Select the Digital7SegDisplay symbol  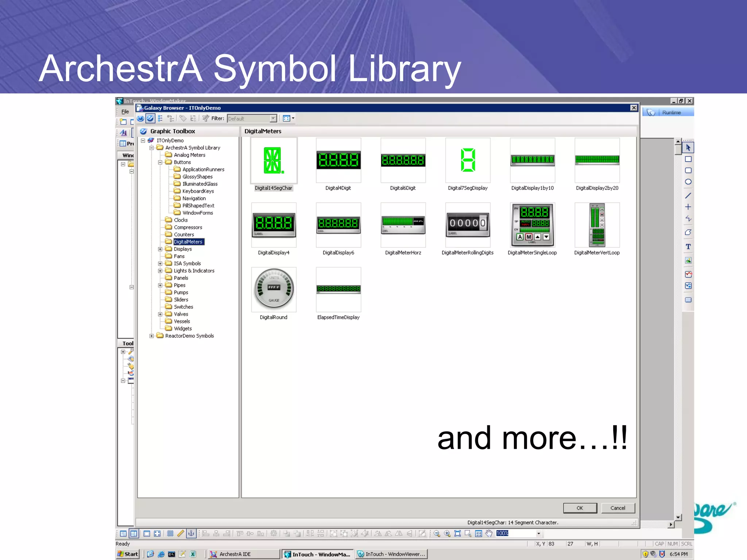[468, 165]
